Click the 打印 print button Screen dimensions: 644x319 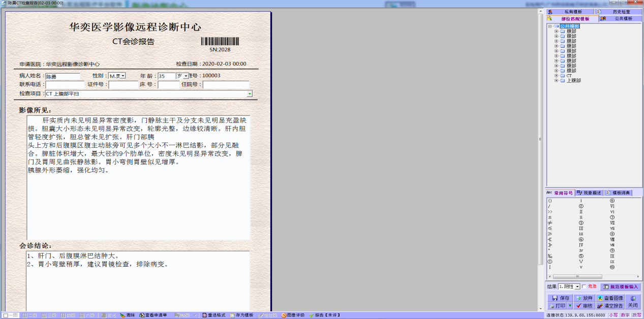[557, 306]
